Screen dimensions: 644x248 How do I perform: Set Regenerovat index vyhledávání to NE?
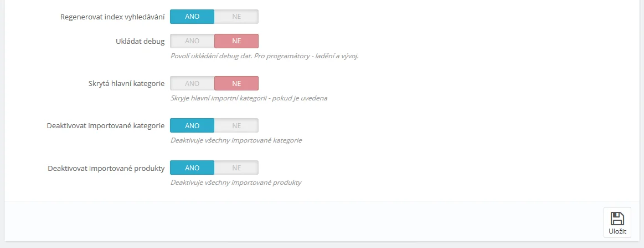pyautogui.click(x=236, y=17)
